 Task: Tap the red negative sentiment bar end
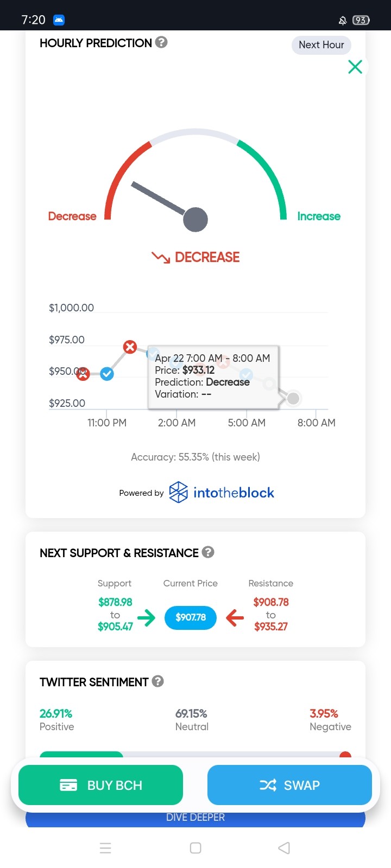tap(345, 755)
